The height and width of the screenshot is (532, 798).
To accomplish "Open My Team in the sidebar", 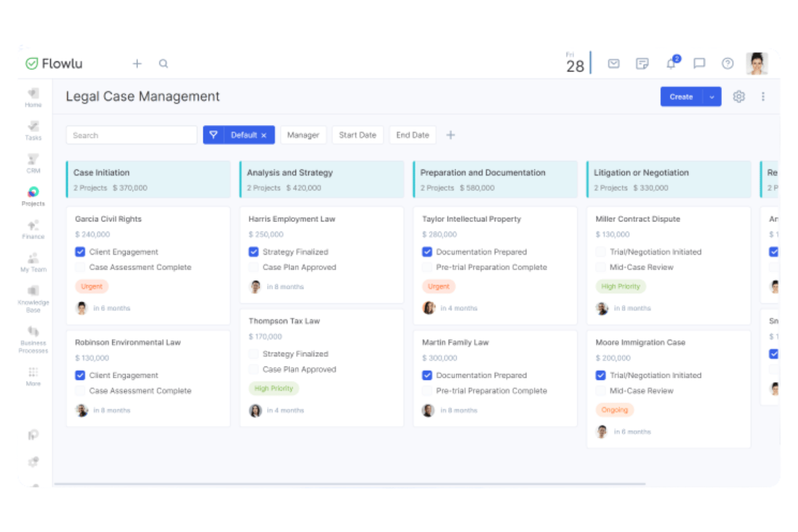I will [33, 262].
